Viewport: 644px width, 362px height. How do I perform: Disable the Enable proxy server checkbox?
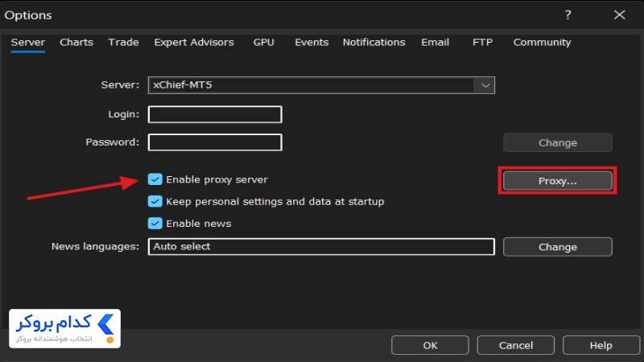[155, 179]
